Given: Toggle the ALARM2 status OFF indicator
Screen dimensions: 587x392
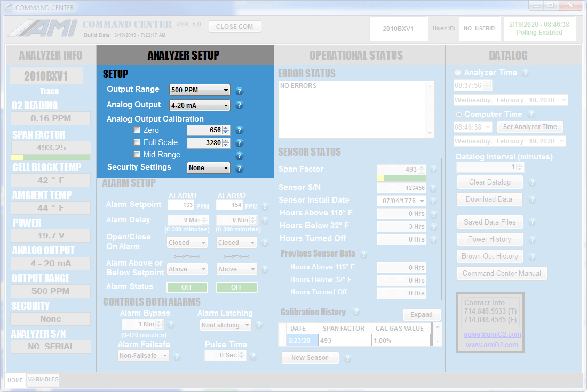Looking at the screenshot, I should pos(236,287).
